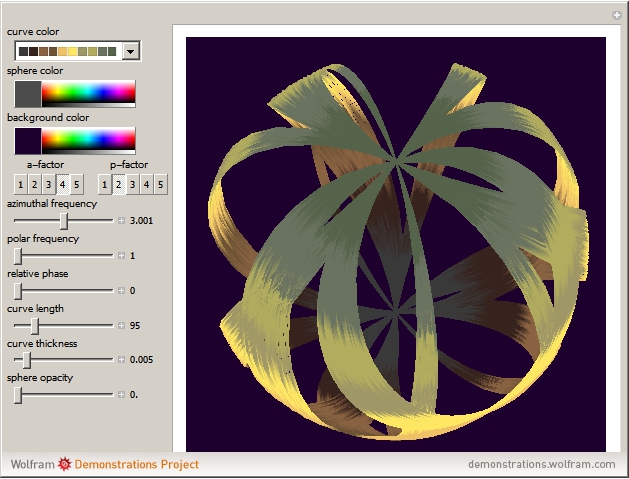The height and width of the screenshot is (479, 629).
Task: Set a-factor to 3
Action: click(x=49, y=185)
